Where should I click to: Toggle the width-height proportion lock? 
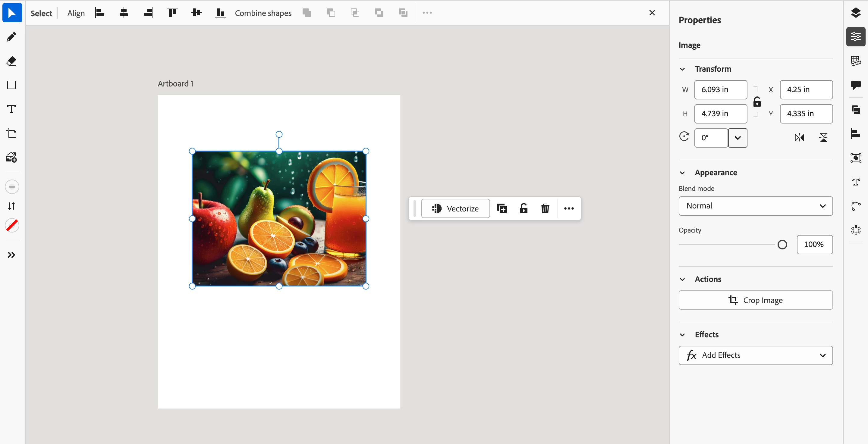pyautogui.click(x=757, y=102)
